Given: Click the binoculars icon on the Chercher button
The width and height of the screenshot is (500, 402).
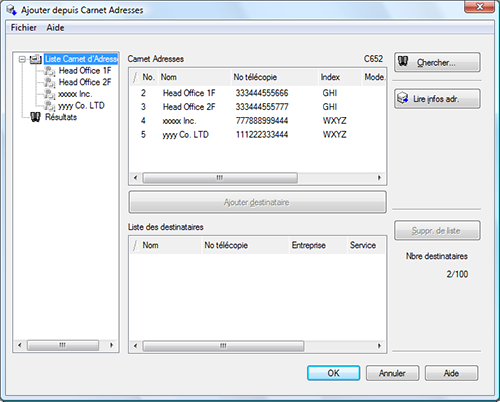Looking at the screenshot, I should click(x=403, y=61).
